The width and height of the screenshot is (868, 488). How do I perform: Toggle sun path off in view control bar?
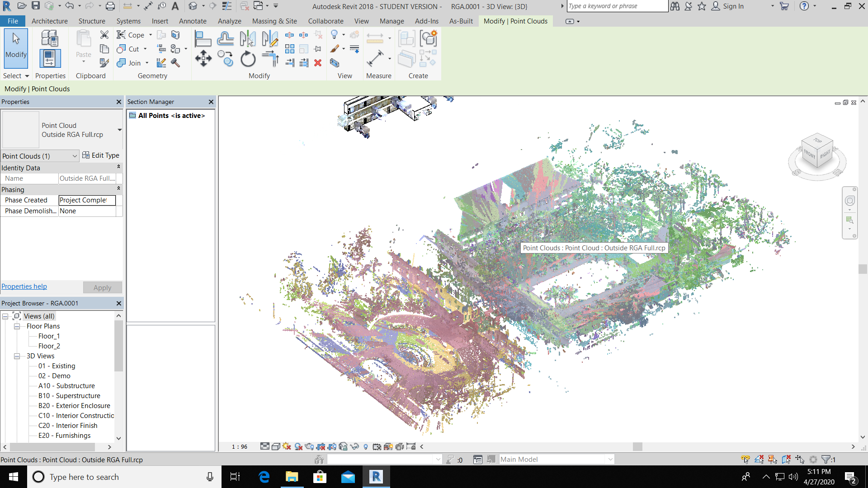click(x=287, y=446)
